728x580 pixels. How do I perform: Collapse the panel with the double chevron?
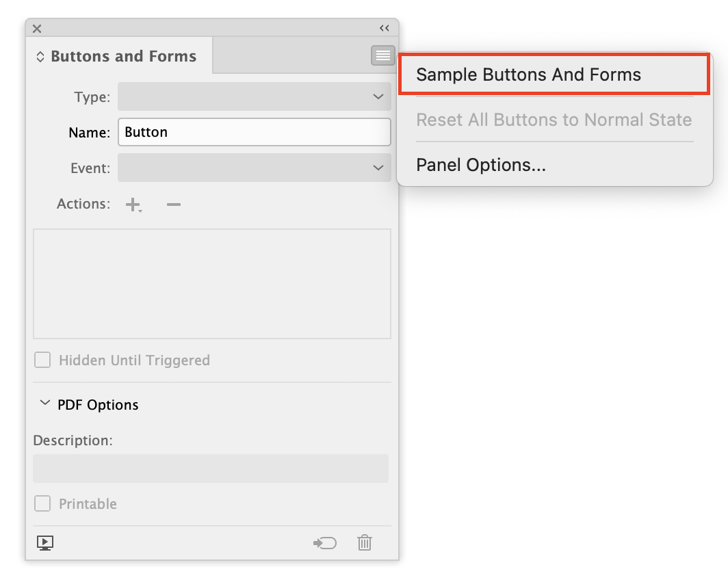(384, 27)
